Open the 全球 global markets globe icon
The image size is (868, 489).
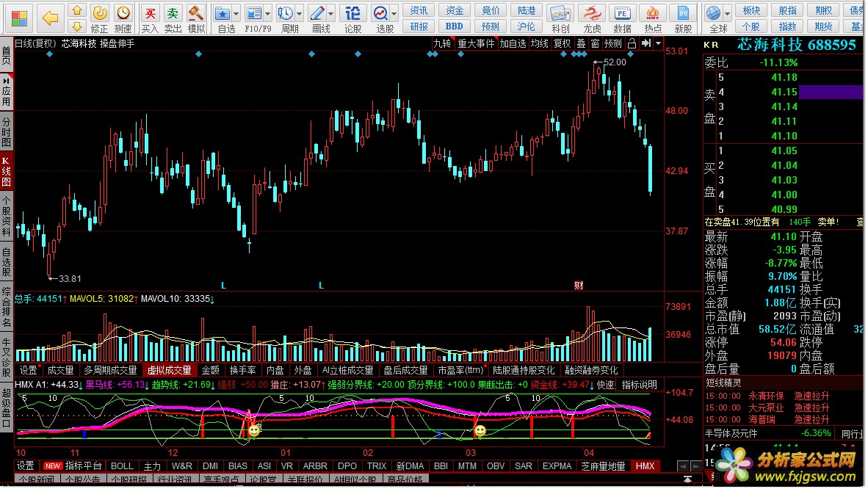714,13
